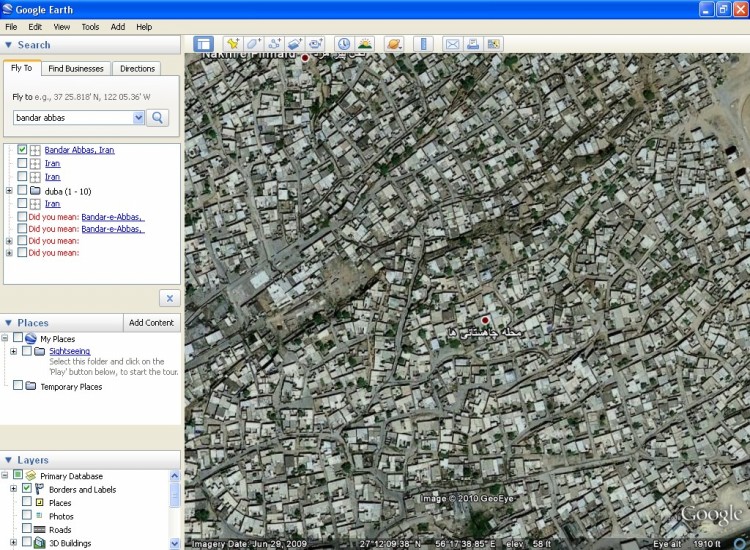Screen dimensions: 750x550
Task: Open the Bandar Abbas, Iran result link
Action: [79, 150]
